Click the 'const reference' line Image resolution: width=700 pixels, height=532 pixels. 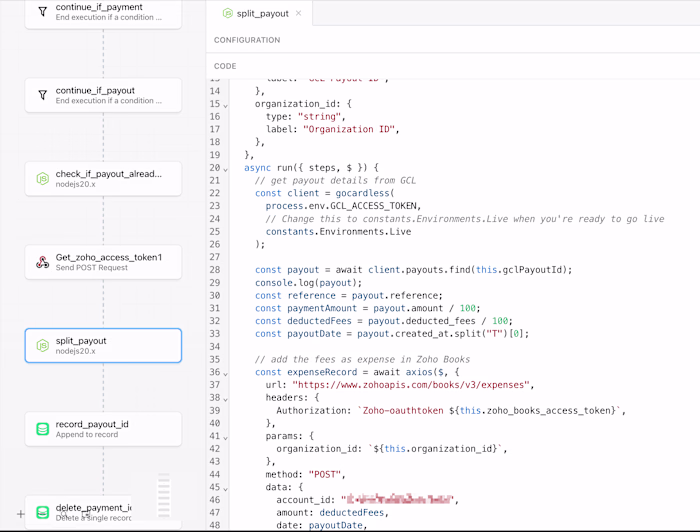pyautogui.click(x=349, y=295)
